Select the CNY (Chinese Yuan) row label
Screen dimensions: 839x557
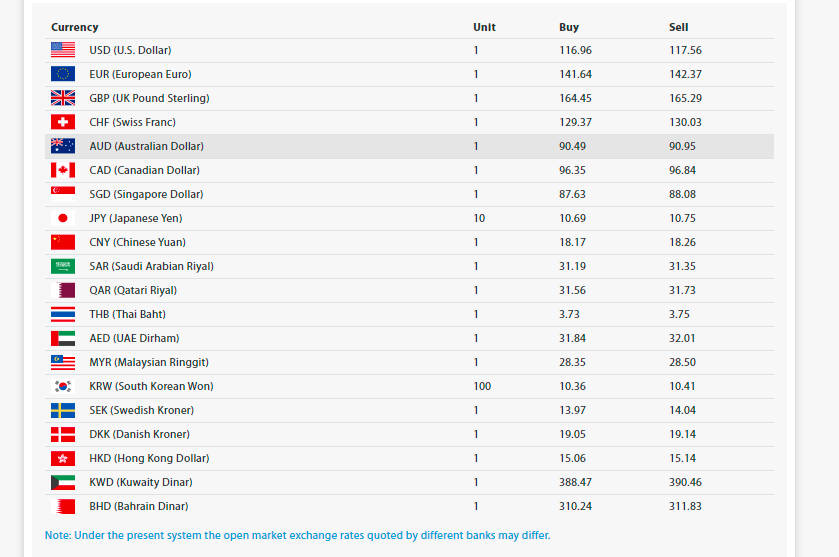(138, 242)
